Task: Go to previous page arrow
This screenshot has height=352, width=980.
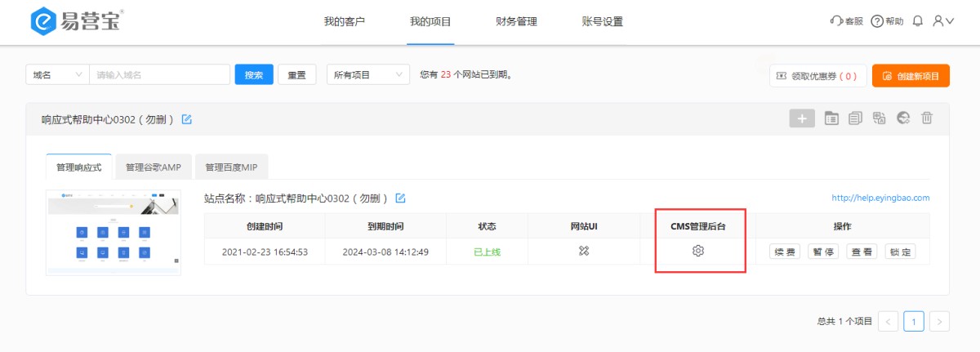Action: point(889,321)
